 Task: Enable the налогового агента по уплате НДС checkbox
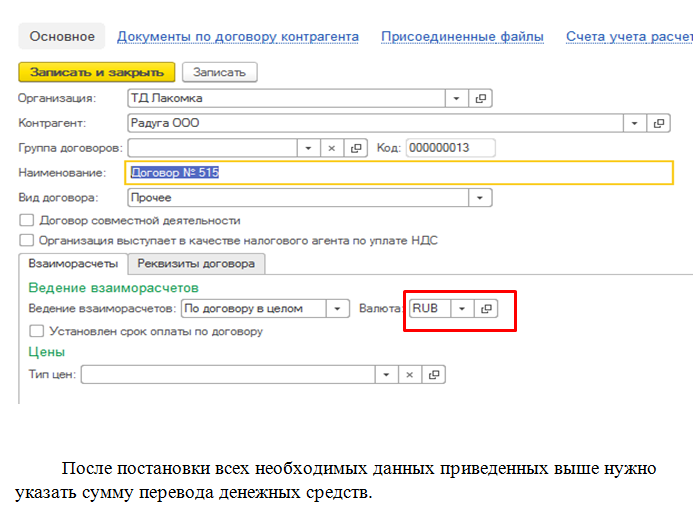click(27, 240)
